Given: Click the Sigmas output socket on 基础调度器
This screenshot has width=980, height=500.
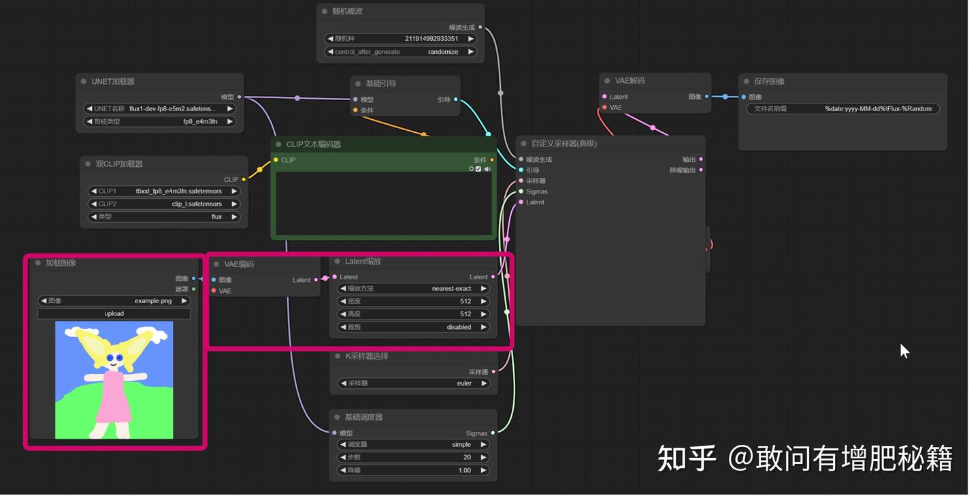Looking at the screenshot, I should pos(493,433).
